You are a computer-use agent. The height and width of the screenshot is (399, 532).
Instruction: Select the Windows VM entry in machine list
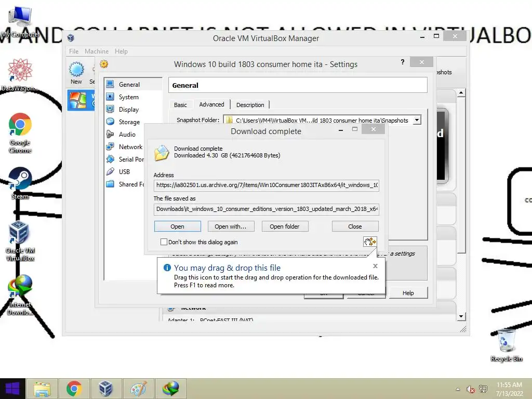[81, 100]
